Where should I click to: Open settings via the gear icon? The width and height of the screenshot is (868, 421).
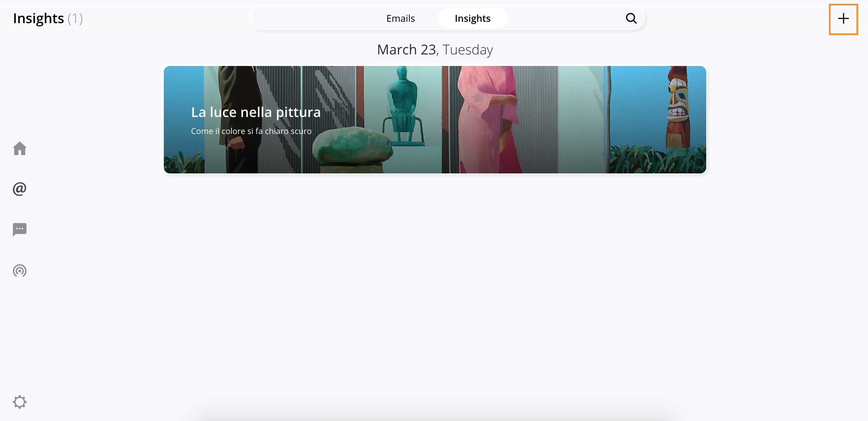[x=20, y=402]
